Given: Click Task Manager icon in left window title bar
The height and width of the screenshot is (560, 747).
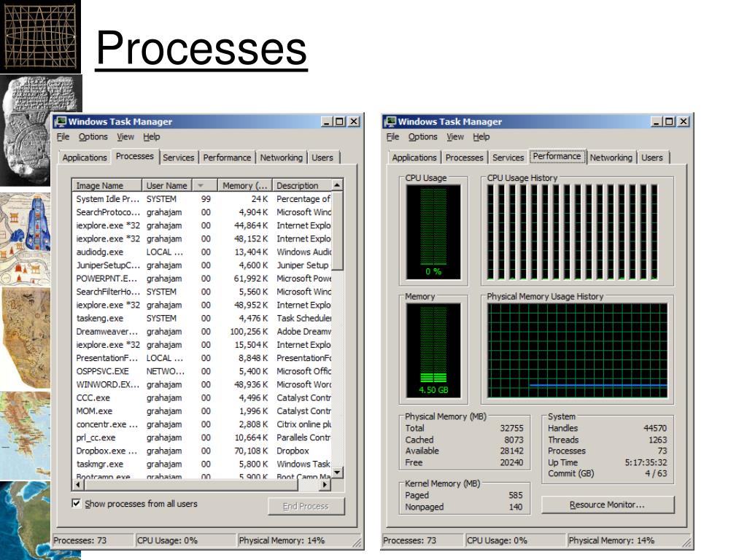Looking at the screenshot, I should (x=61, y=122).
